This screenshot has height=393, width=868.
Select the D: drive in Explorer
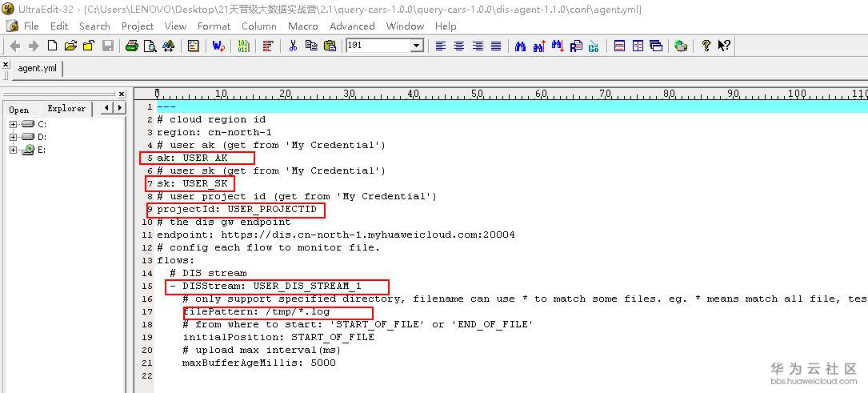[42, 137]
